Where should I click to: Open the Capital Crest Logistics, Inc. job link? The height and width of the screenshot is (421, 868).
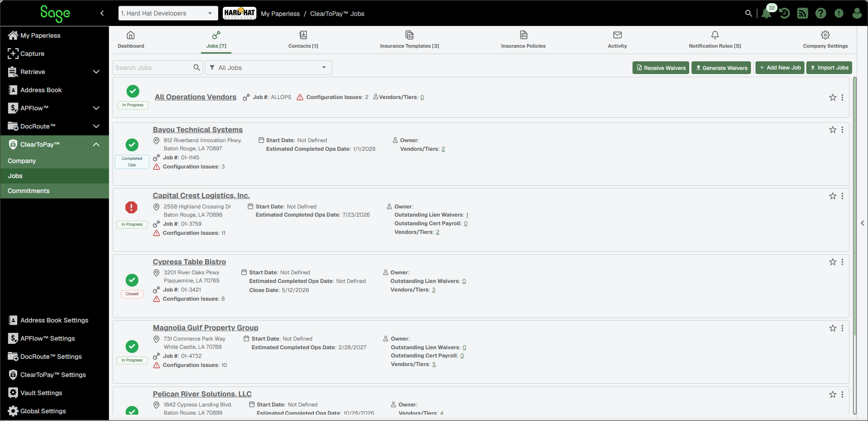pos(201,196)
